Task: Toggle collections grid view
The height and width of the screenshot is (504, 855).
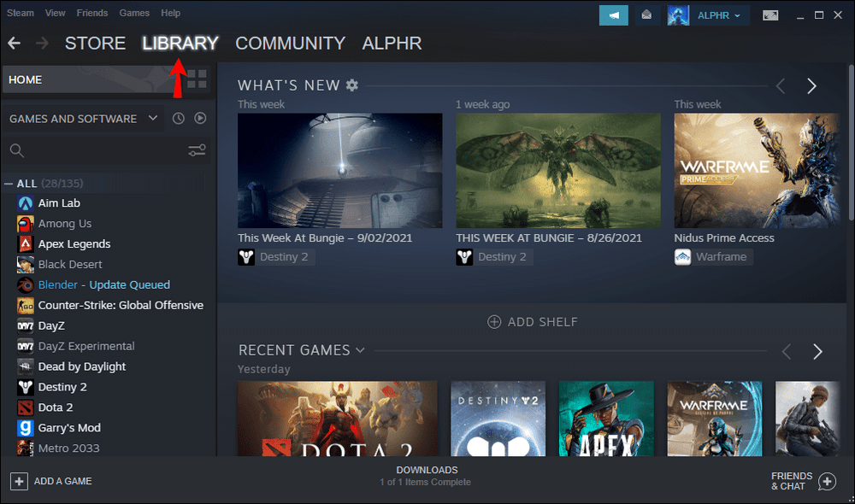Action: (x=197, y=79)
